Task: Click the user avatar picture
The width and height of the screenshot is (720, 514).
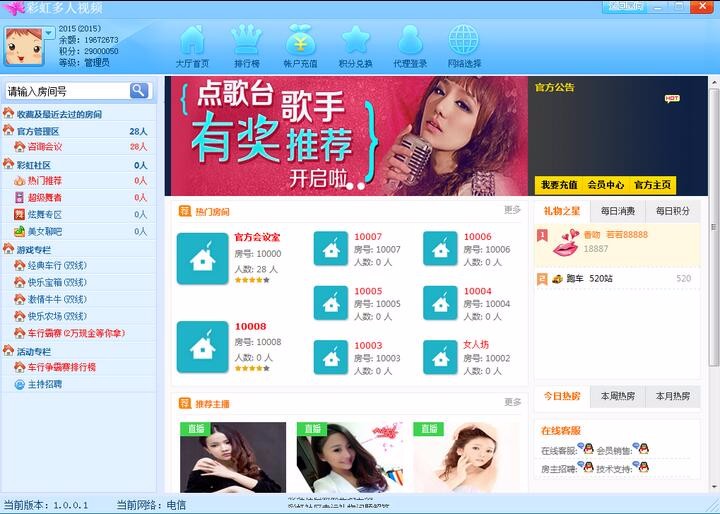Action: 23,46
